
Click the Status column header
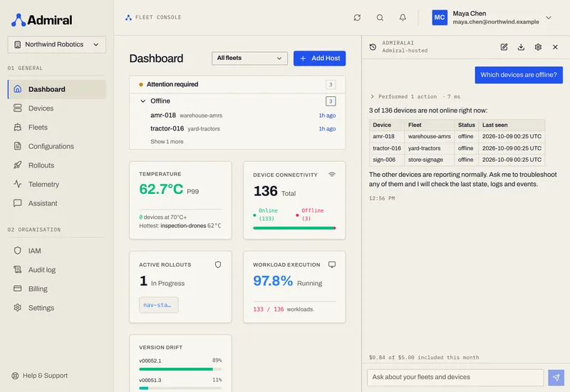tap(467, 125)
